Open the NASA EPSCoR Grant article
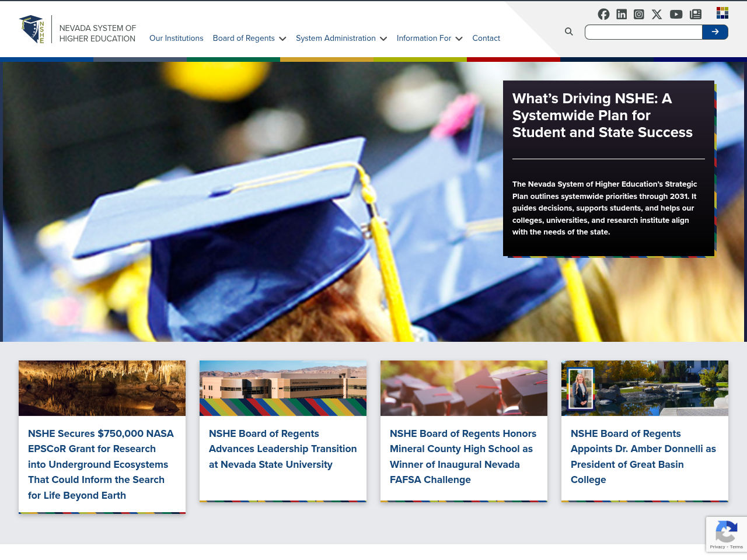Viewport: 747px width, 560px height. click(102, 464)
